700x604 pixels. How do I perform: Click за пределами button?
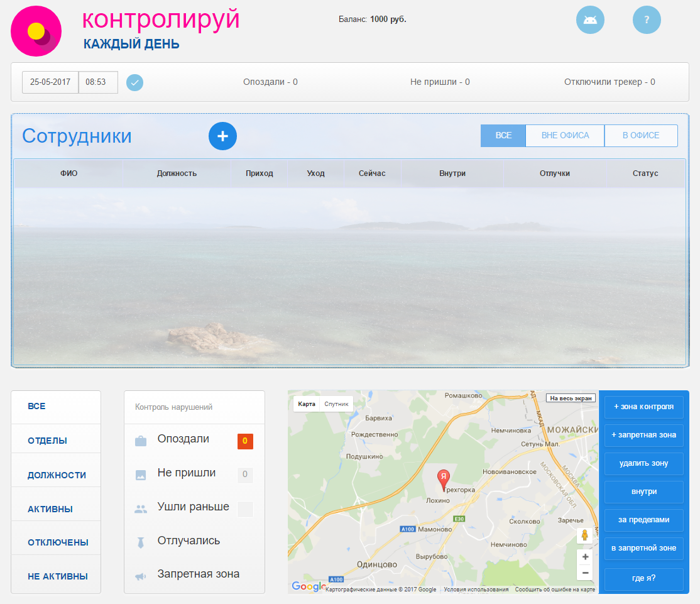pyautogui.click(x=643, y=520)
